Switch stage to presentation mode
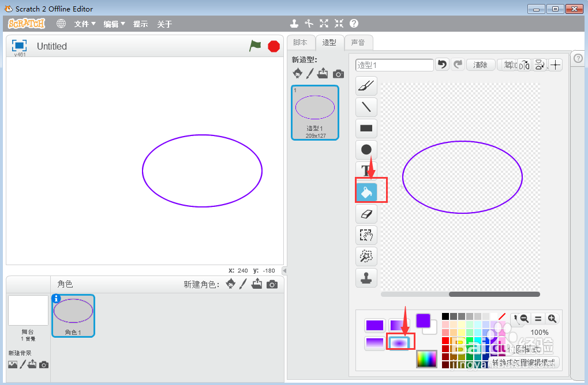 (x=19, y=46)
